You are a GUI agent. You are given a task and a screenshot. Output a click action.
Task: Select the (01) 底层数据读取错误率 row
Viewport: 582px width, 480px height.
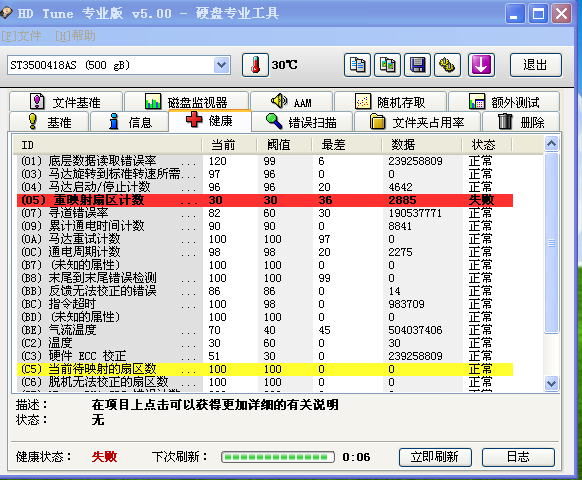265,161
